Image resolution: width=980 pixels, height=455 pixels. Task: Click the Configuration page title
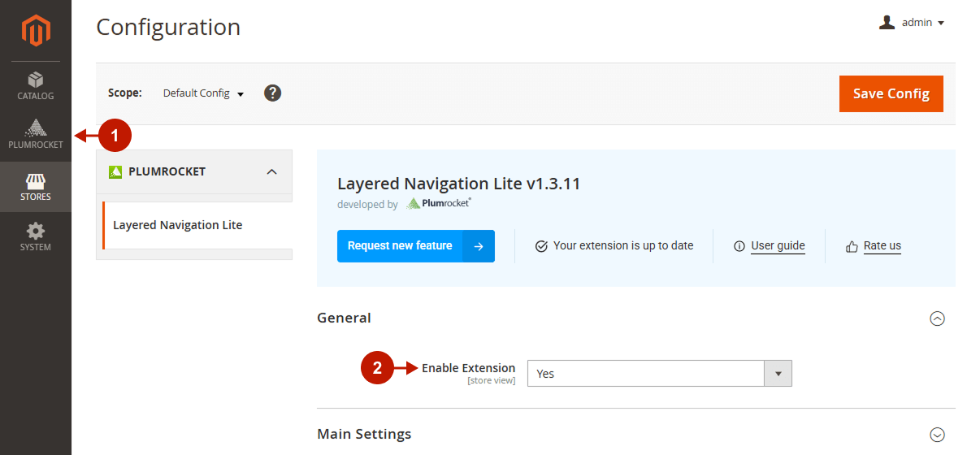tap(168, 27)
